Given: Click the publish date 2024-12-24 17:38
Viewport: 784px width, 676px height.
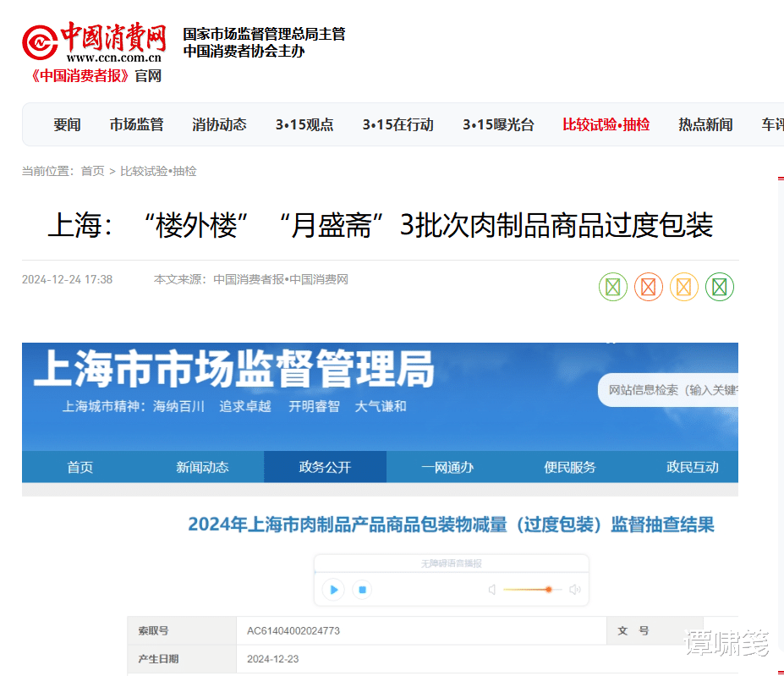Looking at the screenshot, I should (x=68, y=279).
